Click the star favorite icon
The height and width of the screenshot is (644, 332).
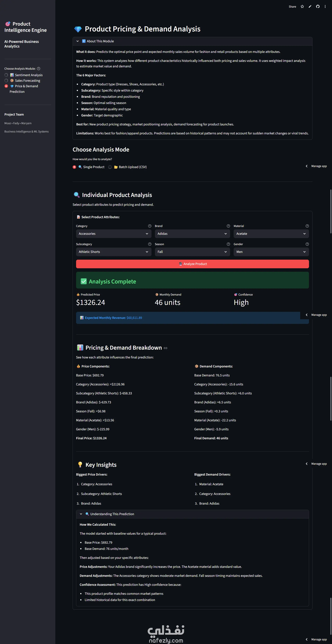click(302, 7)
